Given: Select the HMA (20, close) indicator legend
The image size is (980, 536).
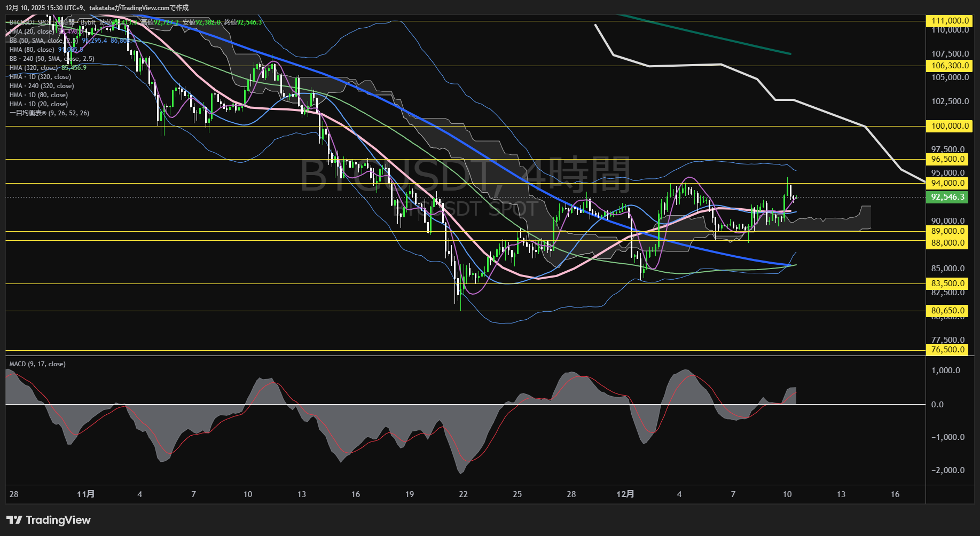Looking at the screenshot, I should 32,31.
